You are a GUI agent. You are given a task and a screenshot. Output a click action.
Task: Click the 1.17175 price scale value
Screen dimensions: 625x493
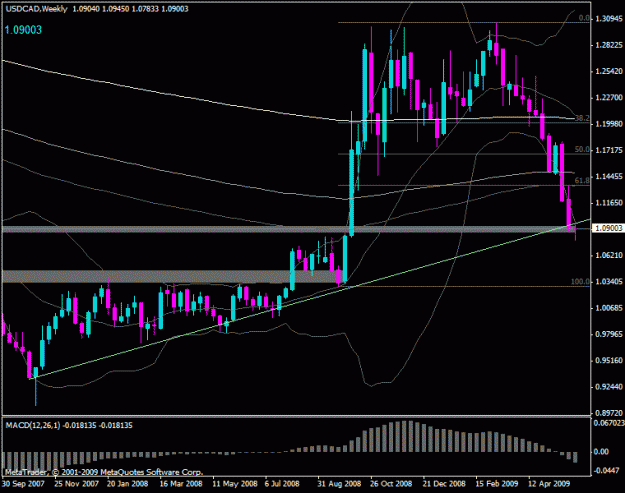point(608,150)
